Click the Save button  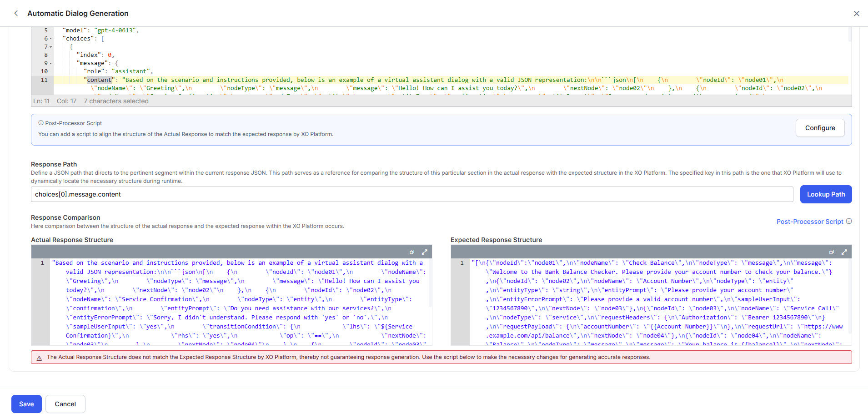pyautogui.click(x=26, y=404)
